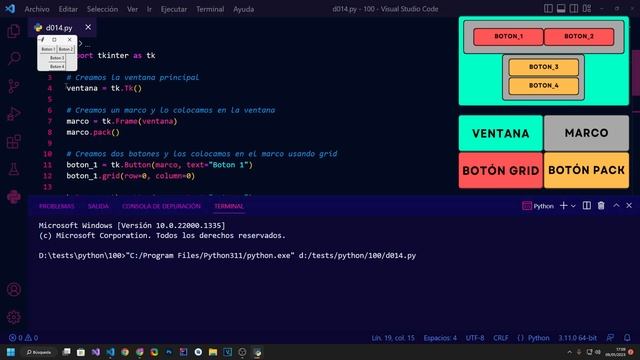The height and width of the screenshot is (360, 640).
Task: Open the Ejecutar menu
Action: [173, 9]
